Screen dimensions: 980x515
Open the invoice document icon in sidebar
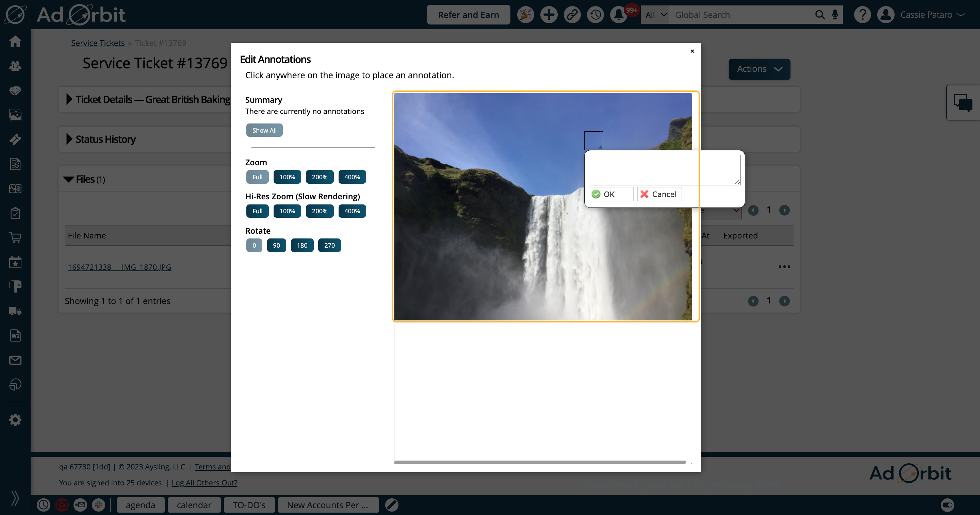(x=15, y=164)
